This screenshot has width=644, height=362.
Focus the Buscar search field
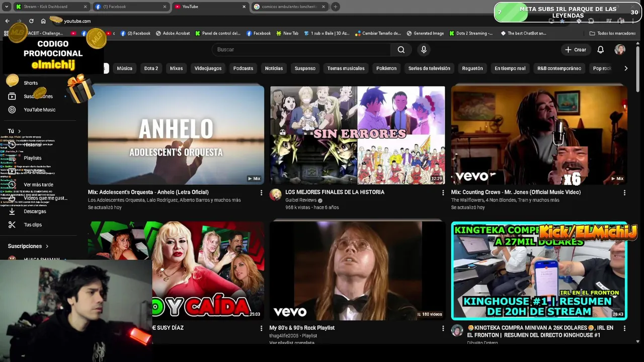pos(301,49)
